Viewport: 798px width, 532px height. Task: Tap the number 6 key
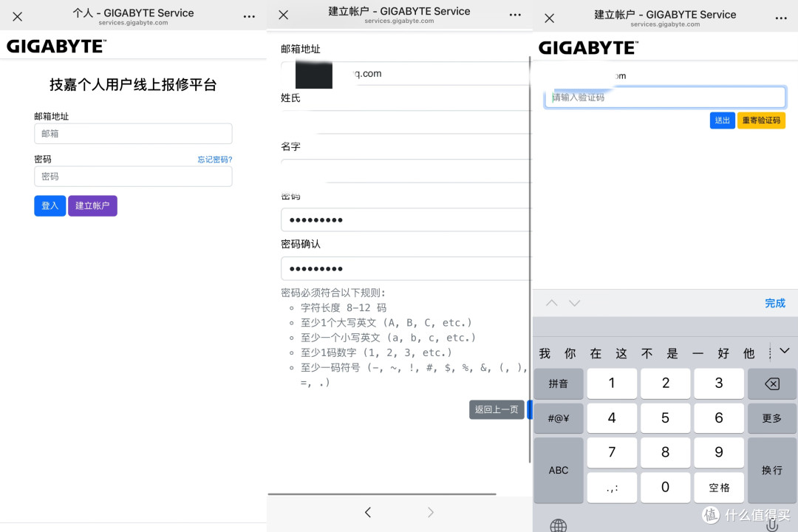[x=719, y=418]
